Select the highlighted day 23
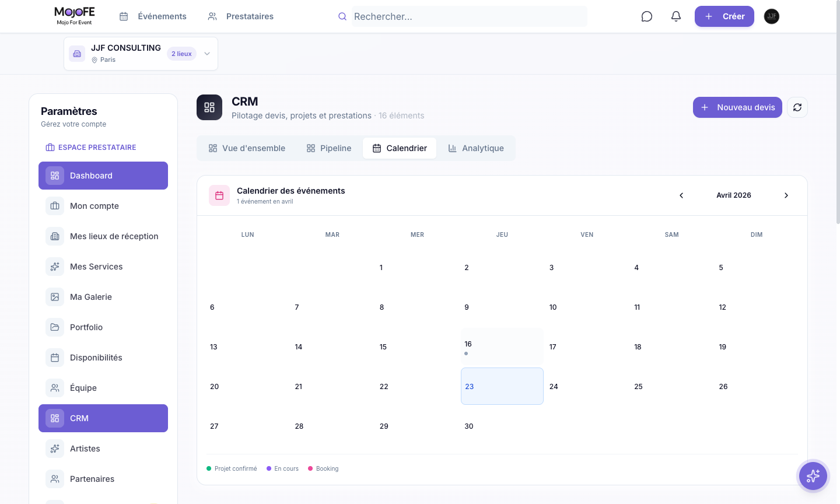 pos(502,386)
